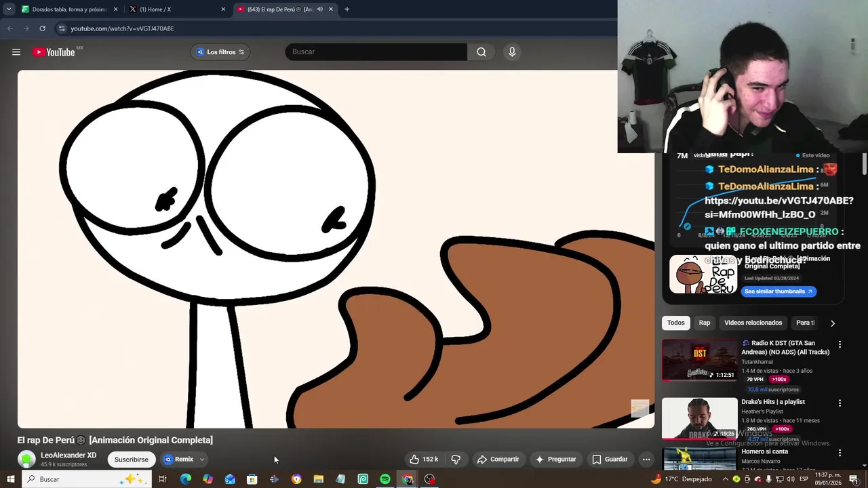This screenshot has width=868, height=488.
Task: Open the tab search dropdown arrow
Action: pos(9,9)
